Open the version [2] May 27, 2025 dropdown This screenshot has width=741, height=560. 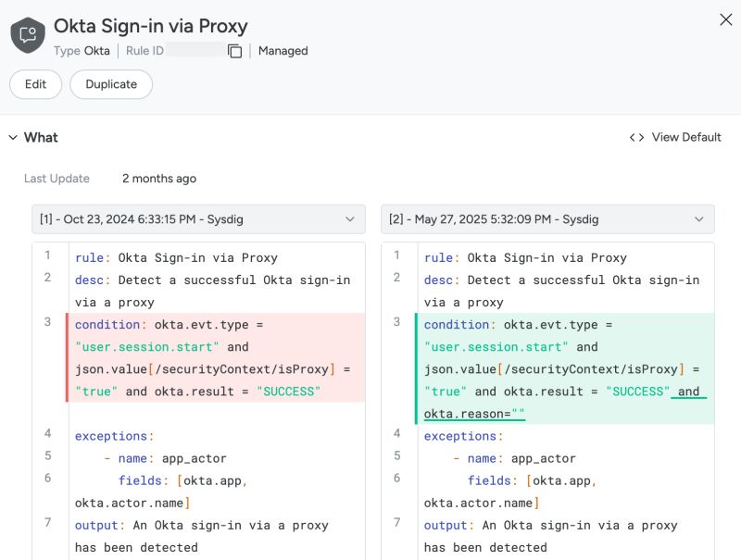547,219
